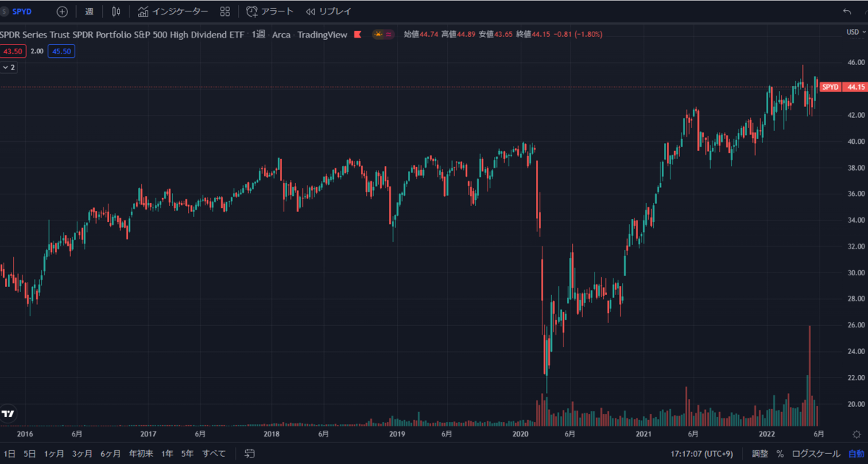Toggle the ログスケール log scale

point(814,454)
